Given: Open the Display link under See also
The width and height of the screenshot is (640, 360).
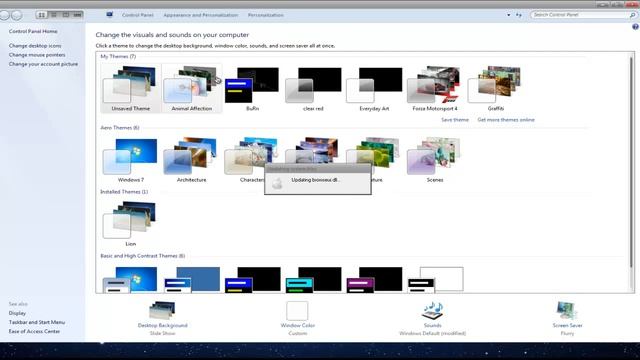Looking at the screenshot, I should 17,313.
